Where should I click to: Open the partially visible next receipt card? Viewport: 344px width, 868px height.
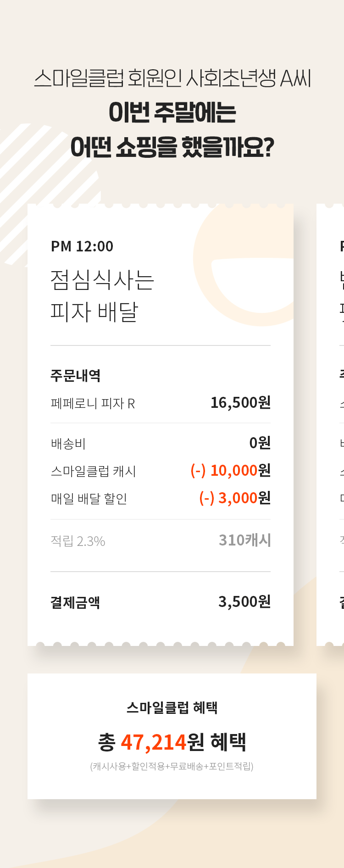331,424
